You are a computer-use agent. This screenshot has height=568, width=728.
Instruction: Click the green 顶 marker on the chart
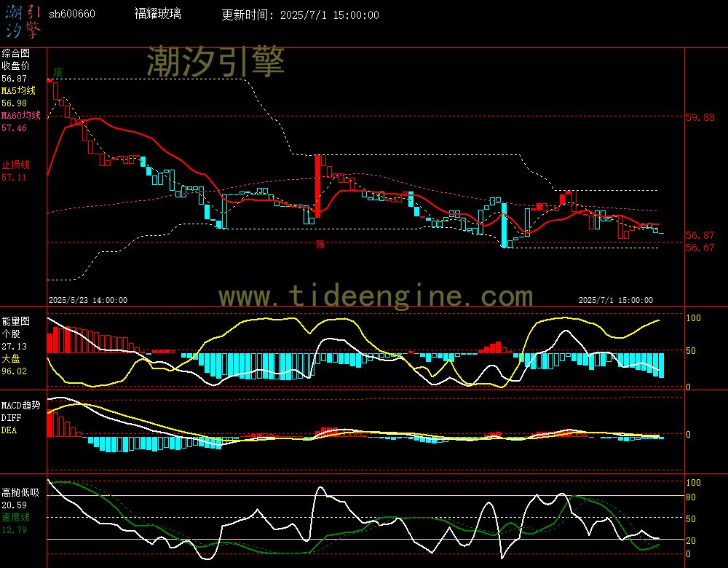[x=58, y=72]
